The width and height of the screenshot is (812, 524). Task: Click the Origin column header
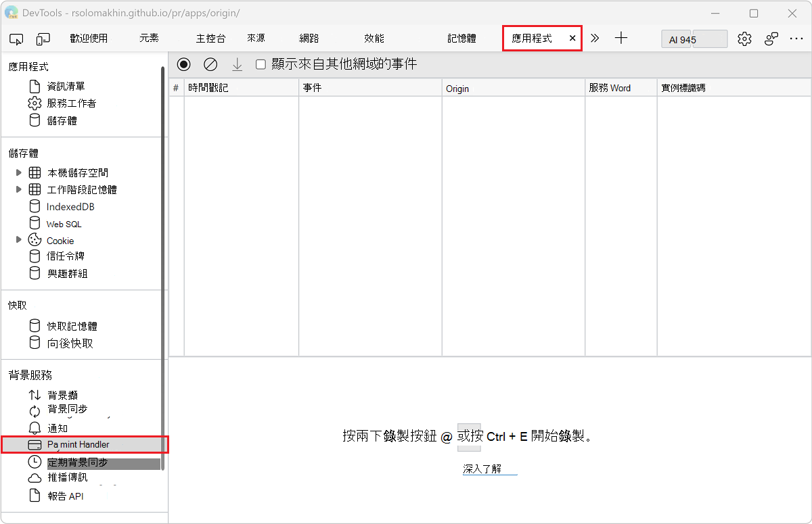(513, 88)
